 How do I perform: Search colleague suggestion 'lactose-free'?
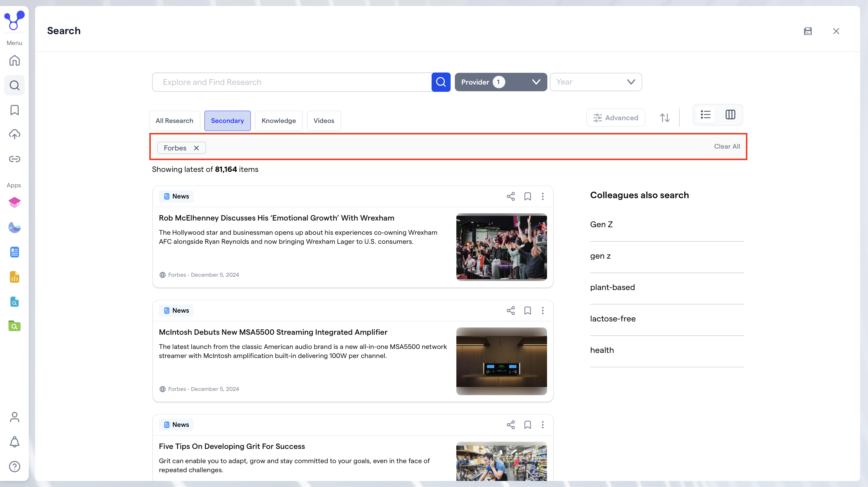[x=613, y=319]
